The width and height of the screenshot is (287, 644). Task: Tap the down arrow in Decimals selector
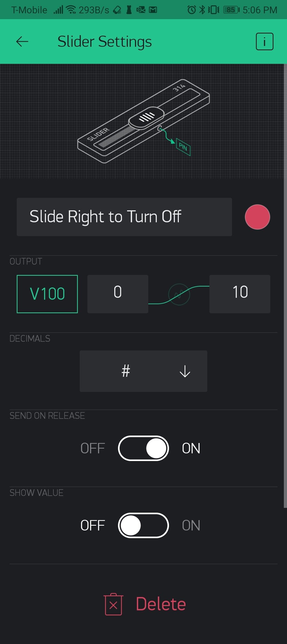tap(185, 371)
